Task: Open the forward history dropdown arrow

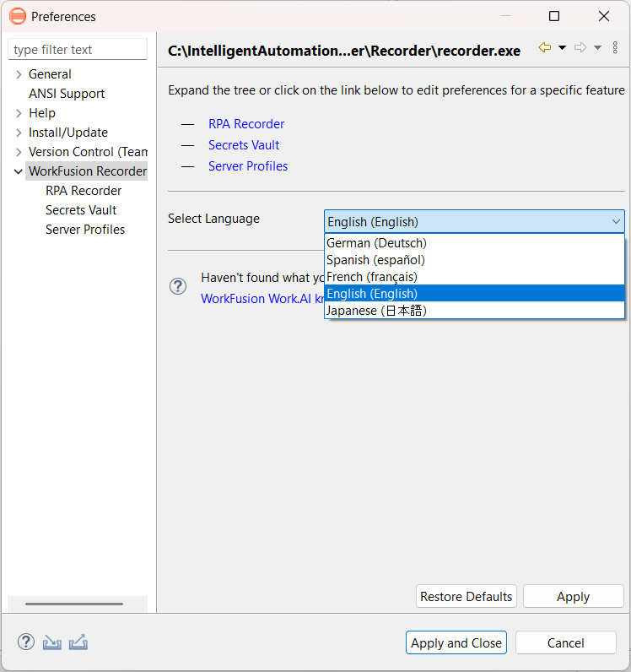Action: (597, 47)
